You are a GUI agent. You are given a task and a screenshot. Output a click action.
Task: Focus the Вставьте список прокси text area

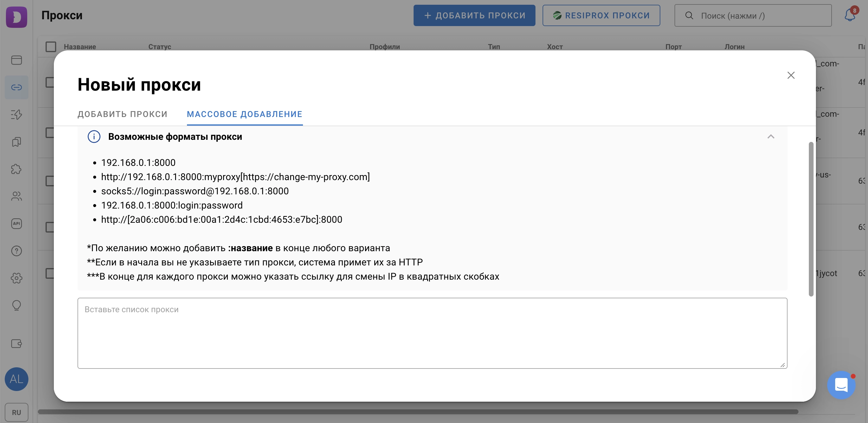click(x=432, y=333)
